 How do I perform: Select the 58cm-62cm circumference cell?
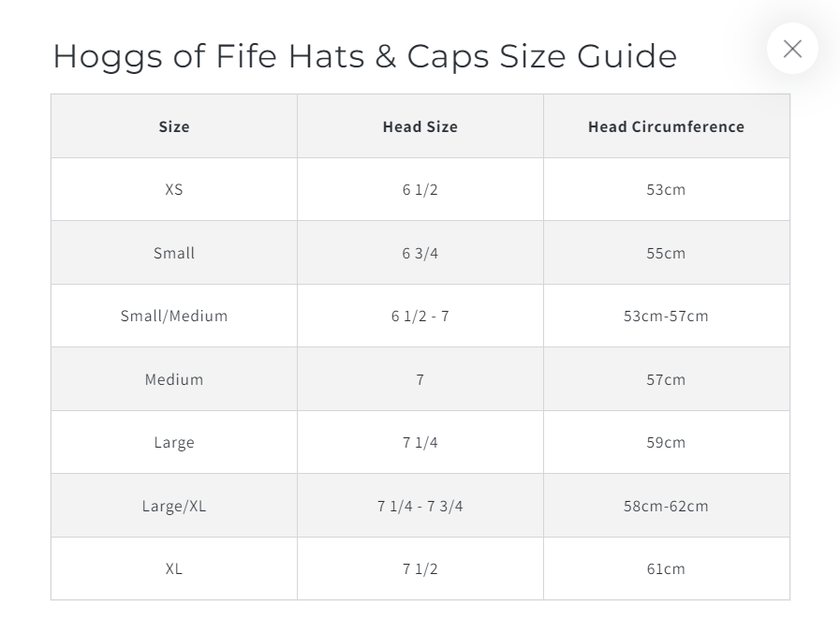click(666, 506)
